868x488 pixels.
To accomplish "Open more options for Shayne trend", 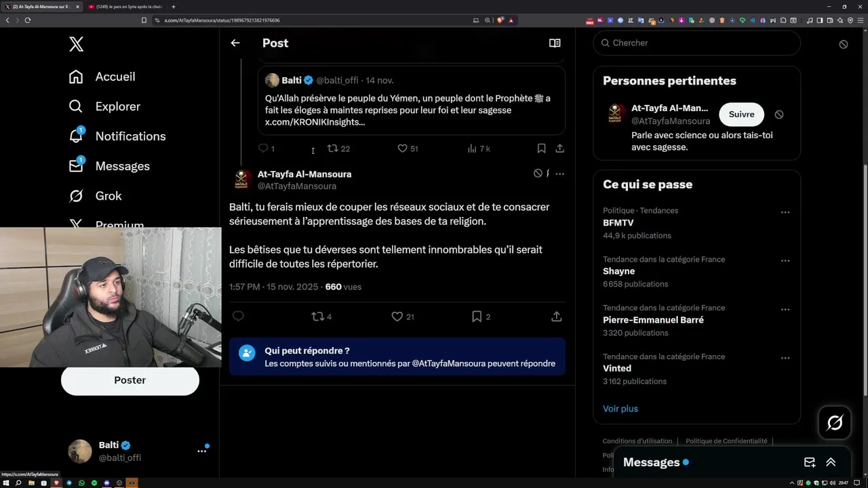I will 785,261.
